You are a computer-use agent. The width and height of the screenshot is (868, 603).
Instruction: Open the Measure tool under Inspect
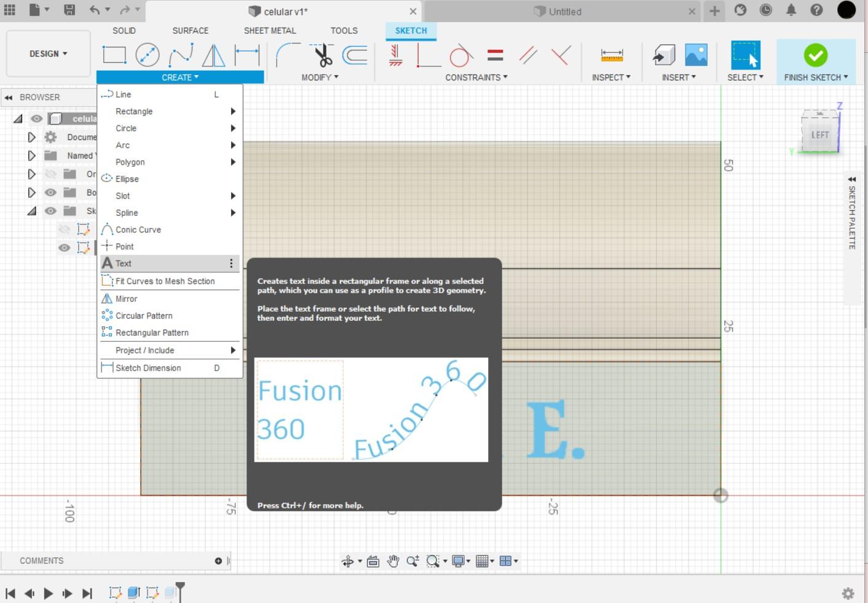[612, 55]
